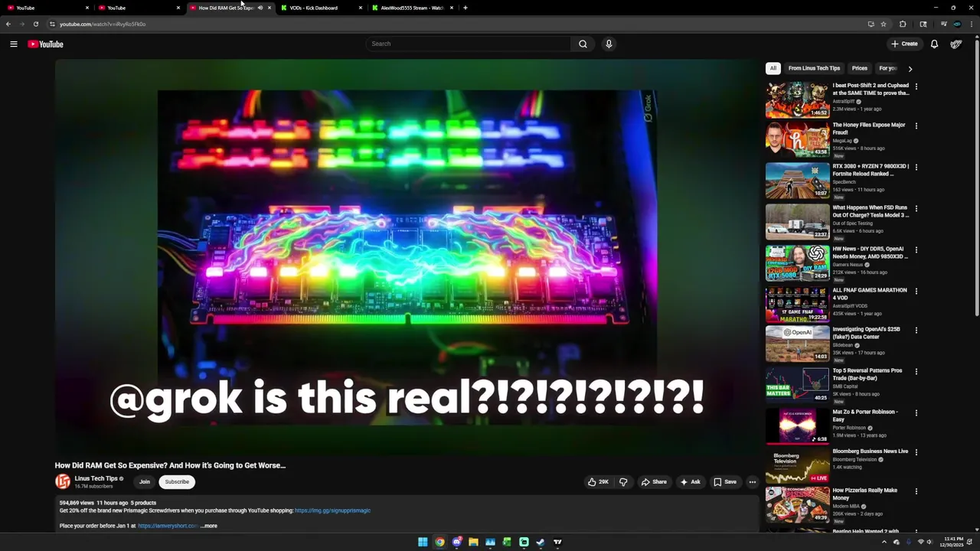Open browser media controls icon
Image resolution: width=980 pixels, height=551 pixels.
point(943,24)
